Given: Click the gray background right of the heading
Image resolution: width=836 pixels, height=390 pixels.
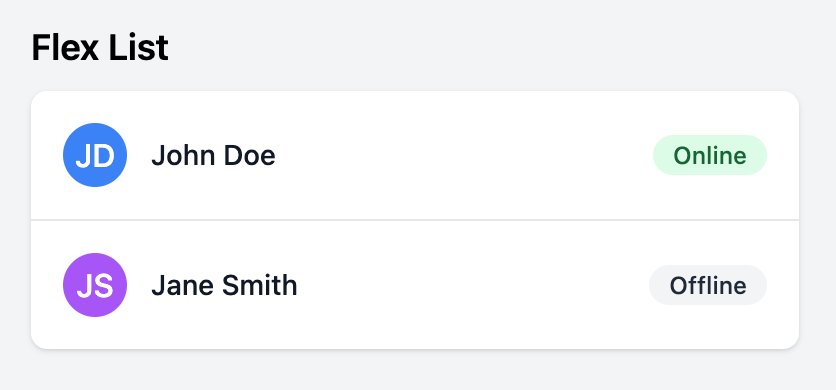Looking at the screenshot, I should pyautogui.click(x=501, y=48).
